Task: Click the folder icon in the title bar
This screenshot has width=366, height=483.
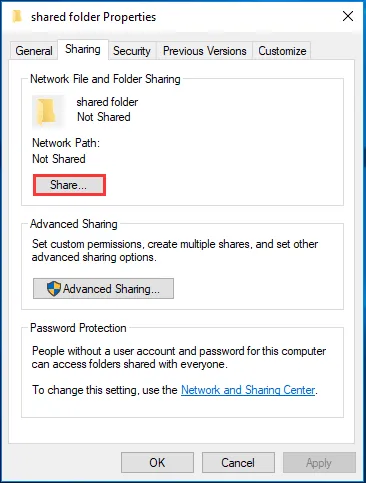Action: click(17, 16)
